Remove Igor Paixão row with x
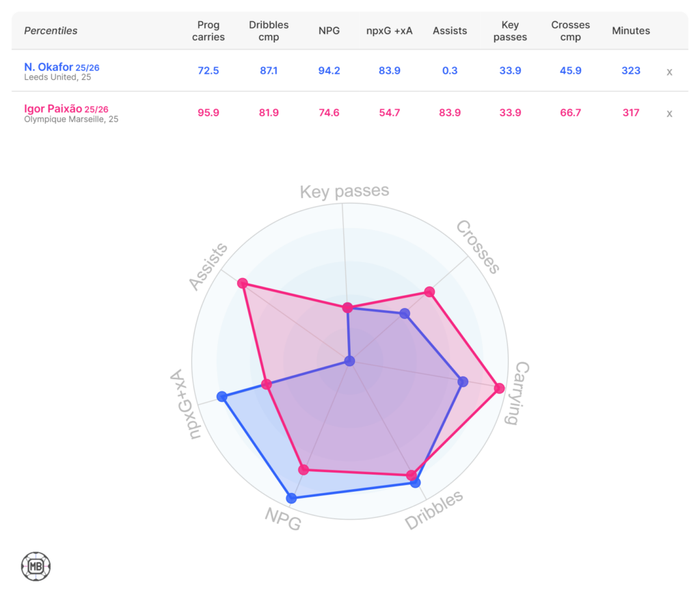The width and height of the screenshot is (700, 612). pyautogui.click(x=670, y=113)
